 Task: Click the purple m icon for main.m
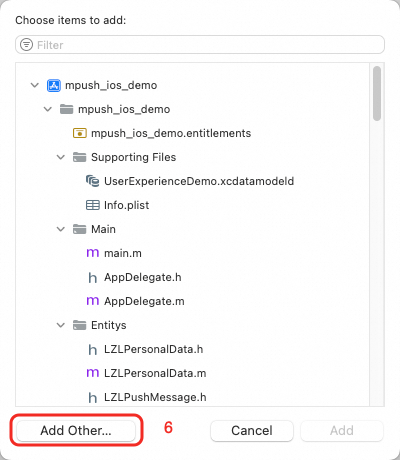(93, 253)
